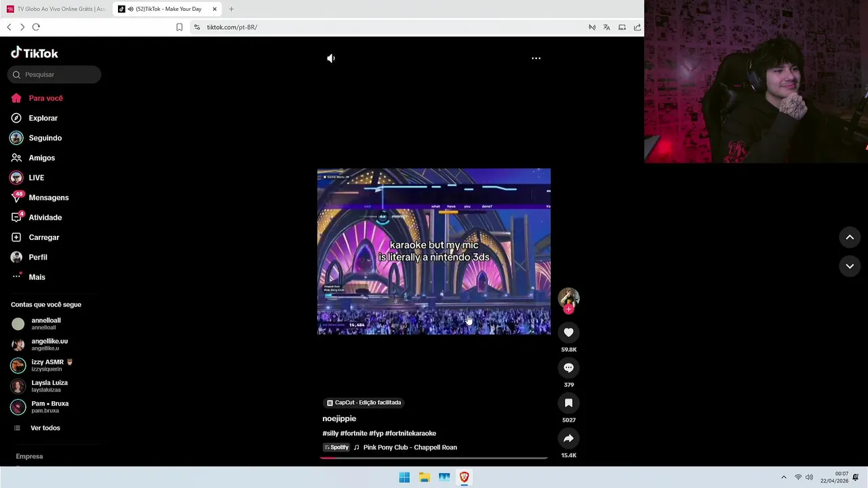Click the karaoke video player
The image size is (868, 488).
pos(434,251)
